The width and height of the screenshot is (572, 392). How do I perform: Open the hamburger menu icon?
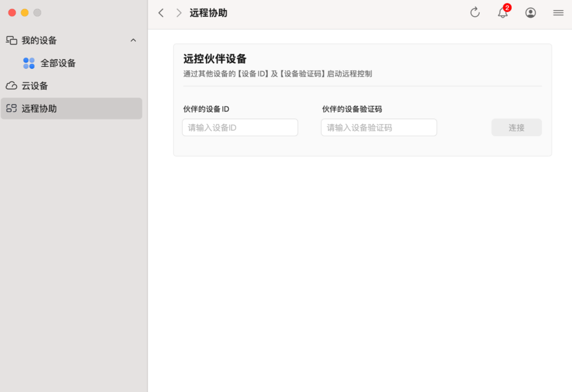click(558, 12)
